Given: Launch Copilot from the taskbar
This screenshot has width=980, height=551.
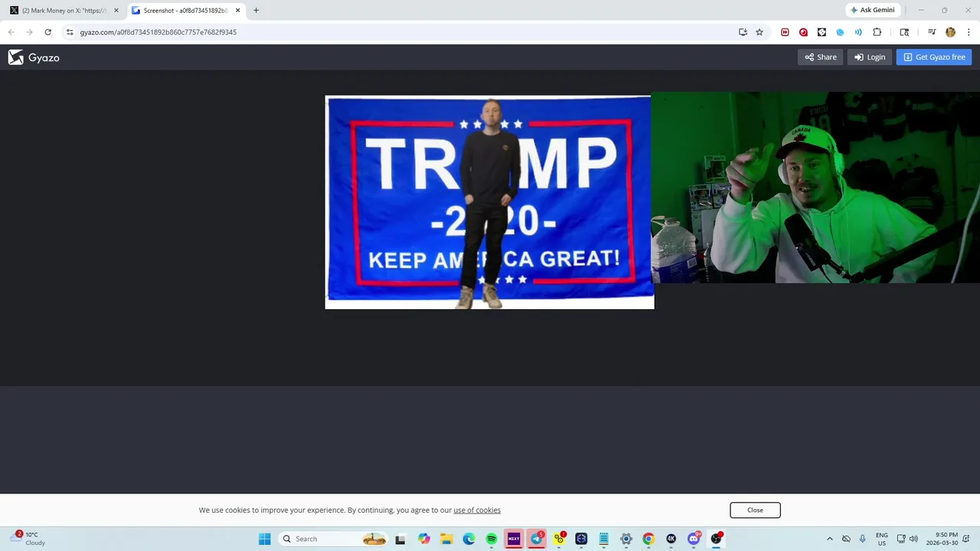Looking at the screenshot, I should pyautogui.click(x=424, y=539).
